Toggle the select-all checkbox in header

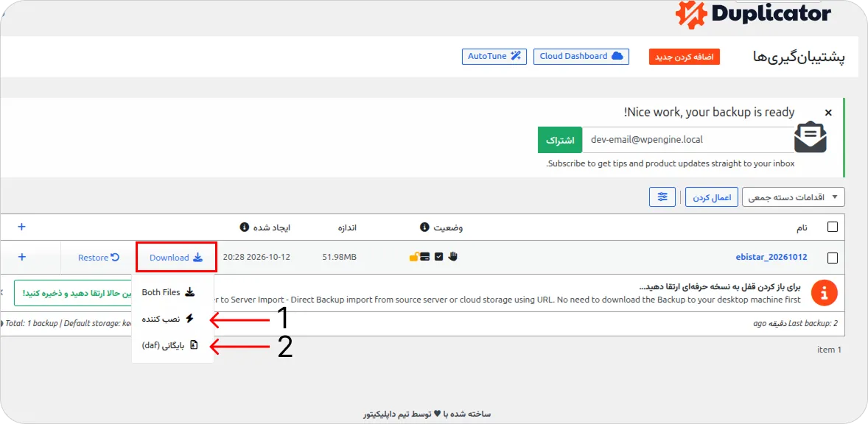click(832, 227)
